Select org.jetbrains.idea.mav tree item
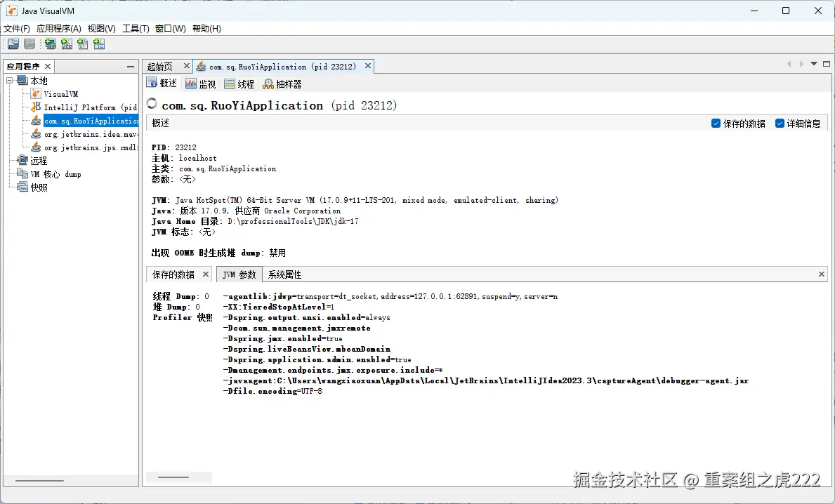Screen dimensions: 835x504 pos(91,134)
